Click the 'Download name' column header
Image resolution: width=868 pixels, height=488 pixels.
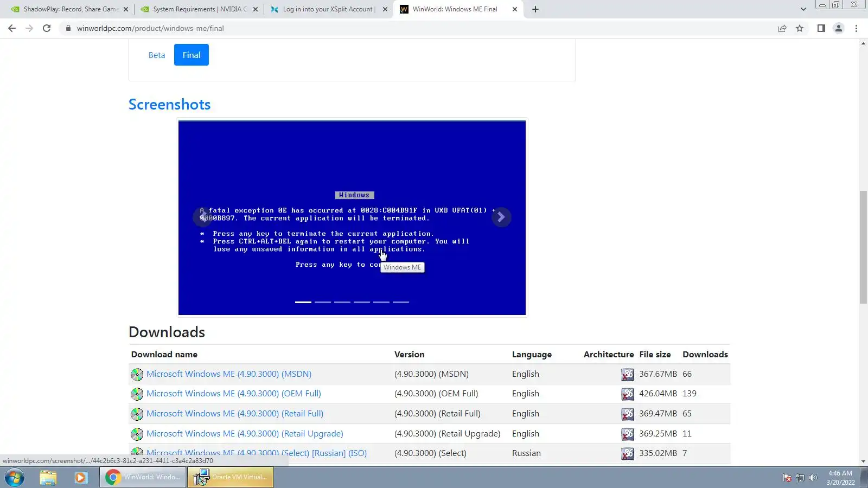(164, 355)
